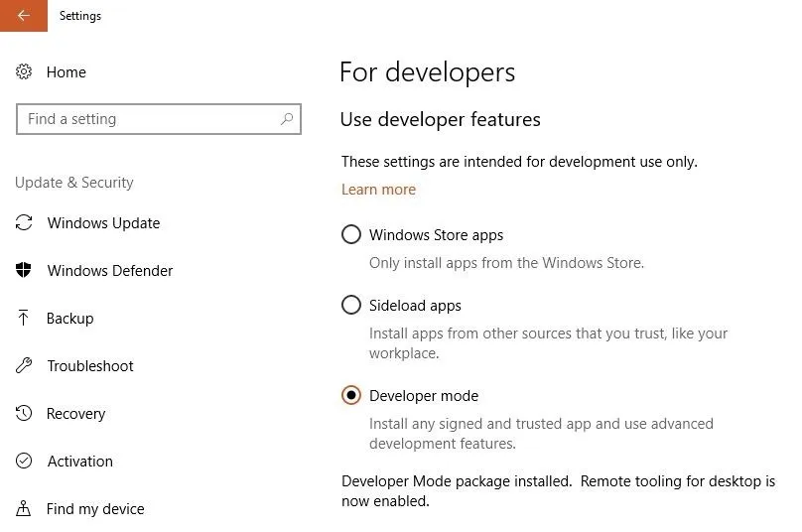Open the Activation settings page
The height and width of the screenshot is (532, 802).
point(79,462)
